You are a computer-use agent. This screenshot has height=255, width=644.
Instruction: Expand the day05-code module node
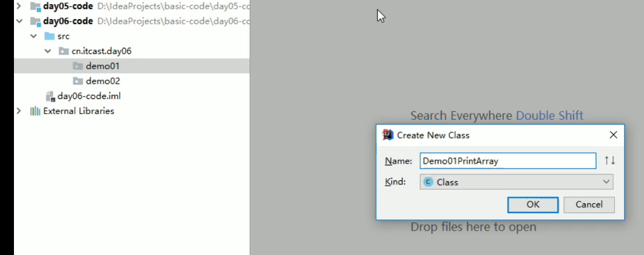tap(19, 6)
